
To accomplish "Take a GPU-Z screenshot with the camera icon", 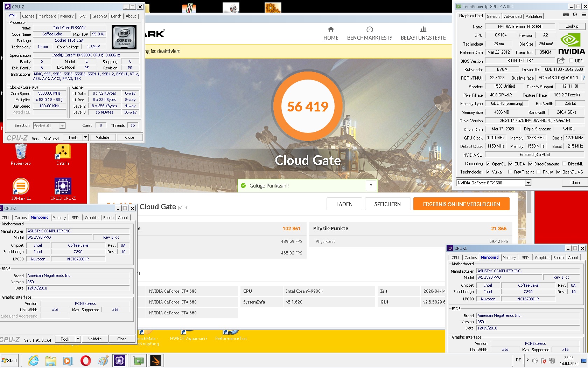I will 566,15.
